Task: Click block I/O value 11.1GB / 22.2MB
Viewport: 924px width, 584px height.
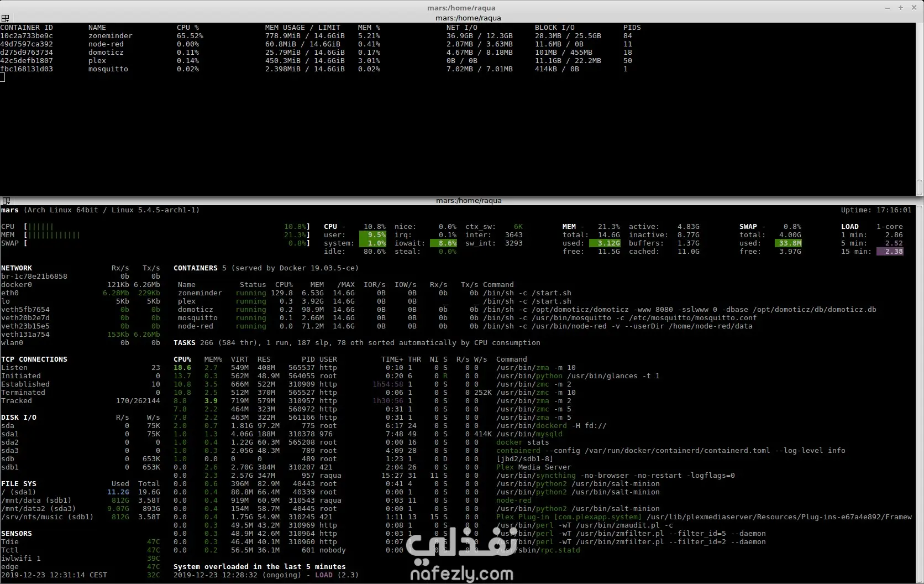Action: pos(568,61)
